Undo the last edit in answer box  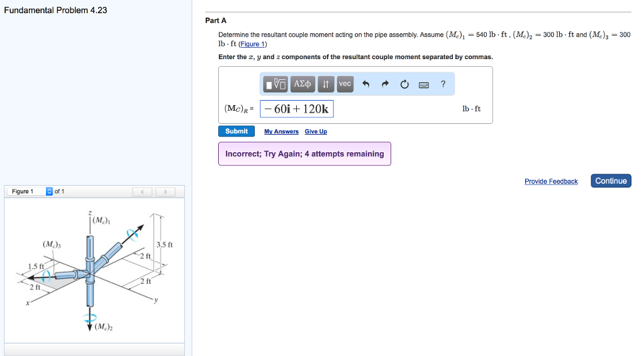point(365,84)
